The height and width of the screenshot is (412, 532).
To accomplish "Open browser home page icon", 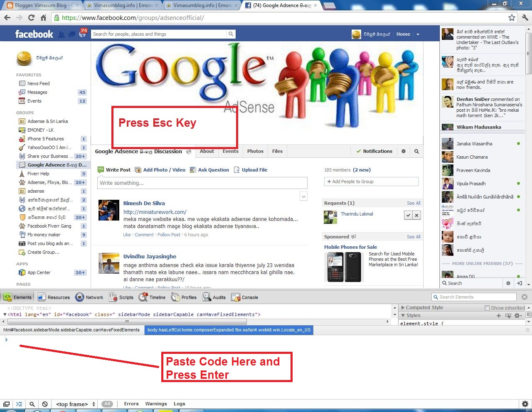I will click(43, 17).
